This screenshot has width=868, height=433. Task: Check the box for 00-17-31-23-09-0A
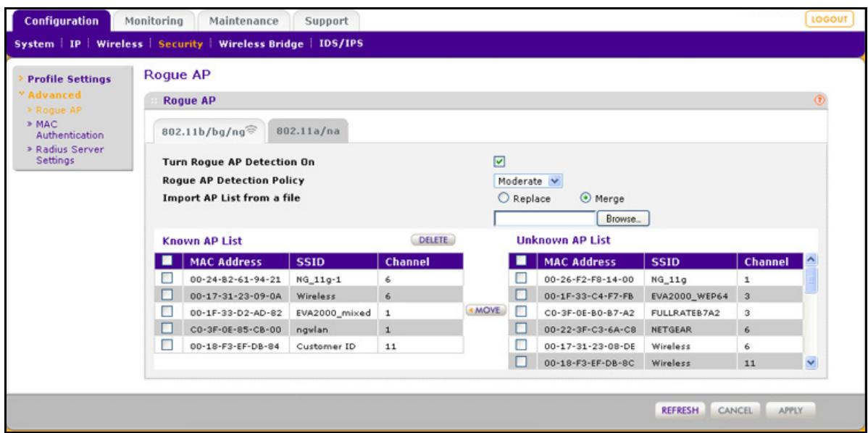(x=166, y=296)
